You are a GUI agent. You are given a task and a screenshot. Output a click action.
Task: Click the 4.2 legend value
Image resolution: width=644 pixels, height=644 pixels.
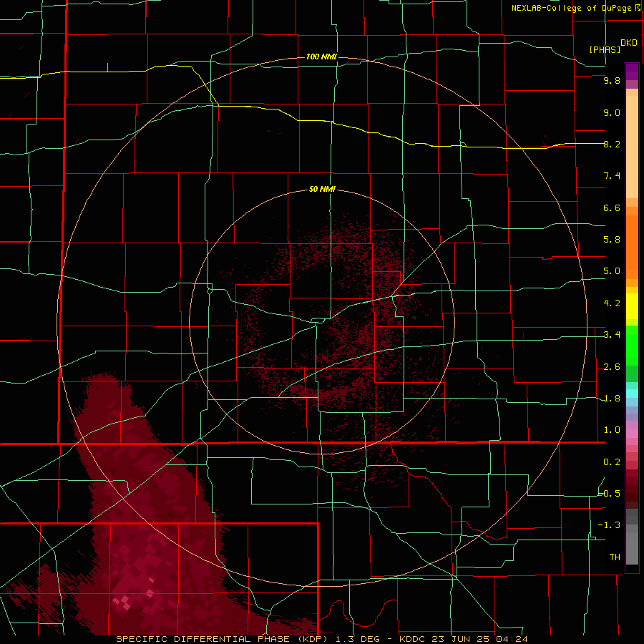point(612,303)
